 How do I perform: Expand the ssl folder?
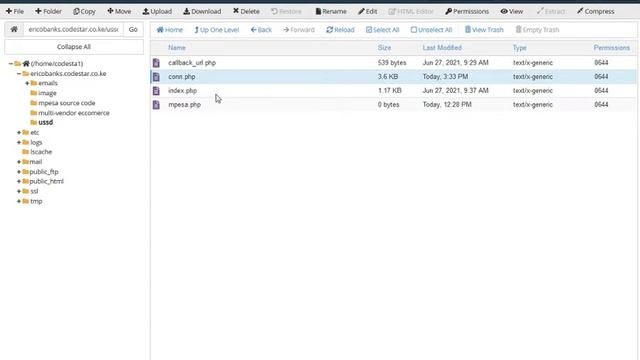coord(19,191)
